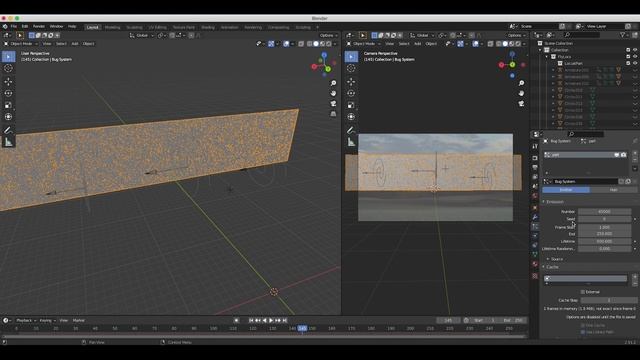
Task: Open the Add menu in left viewport
Action: [x=75, y=44]
